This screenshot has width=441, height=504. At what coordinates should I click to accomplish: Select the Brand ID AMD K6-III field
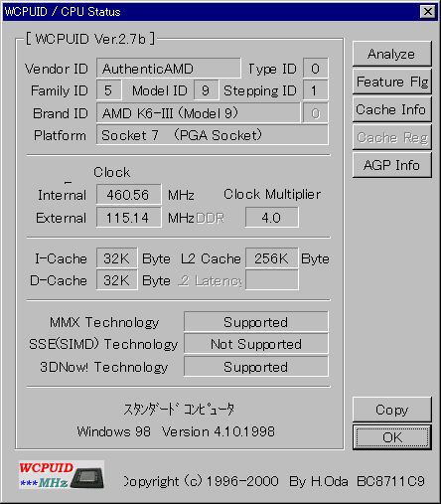coord(198,113)
